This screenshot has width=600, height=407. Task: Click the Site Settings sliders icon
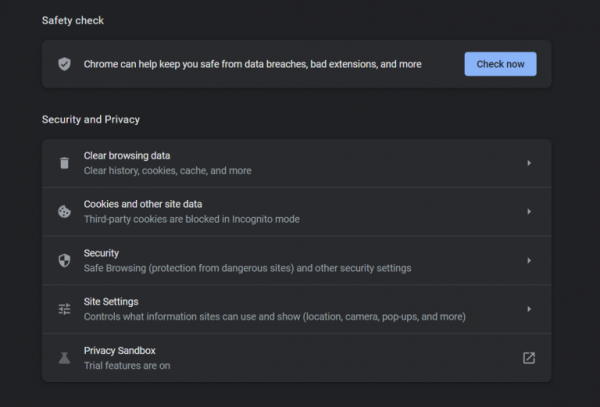point(64,309)
